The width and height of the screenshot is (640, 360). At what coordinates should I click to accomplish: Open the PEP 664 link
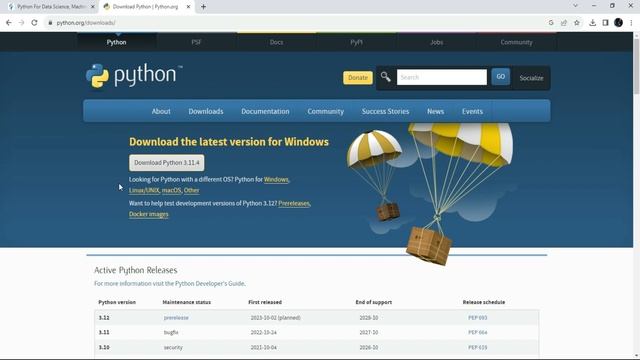tap(478, 332)
